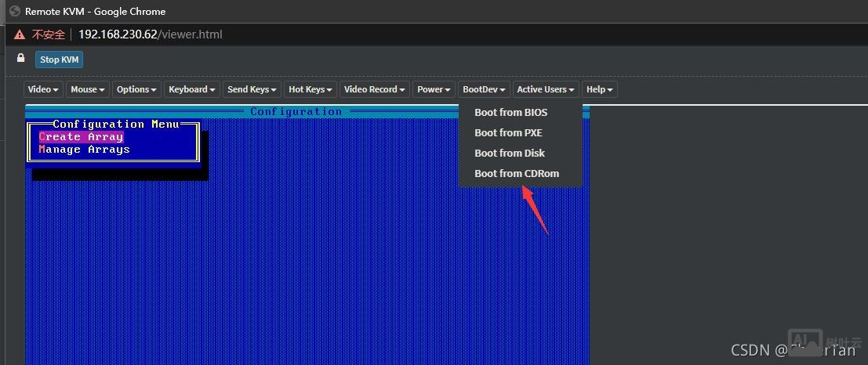Expand the Send Keys menu
868x365 pixels.
pyautogui.click(x=251, y=89)
